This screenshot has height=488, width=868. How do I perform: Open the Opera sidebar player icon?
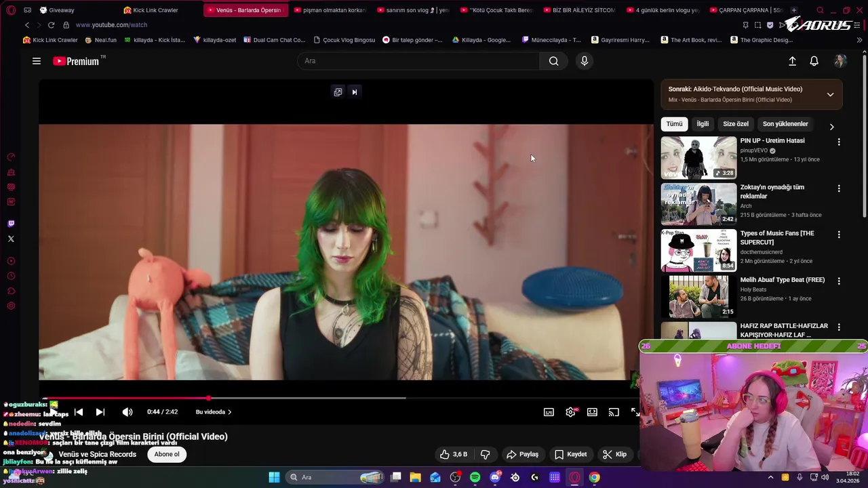(x=11, y=261)
